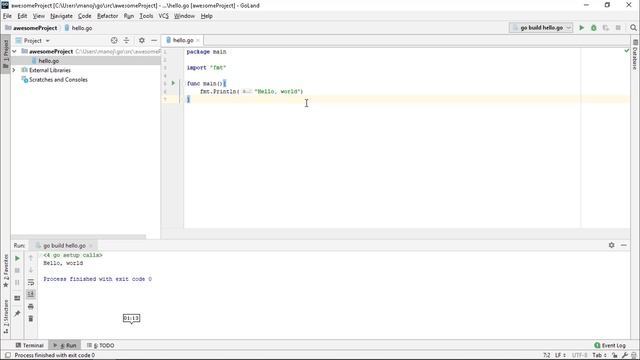Open the Event Log
This screenshot has width=640, height=360.
[x=610, y=345]
